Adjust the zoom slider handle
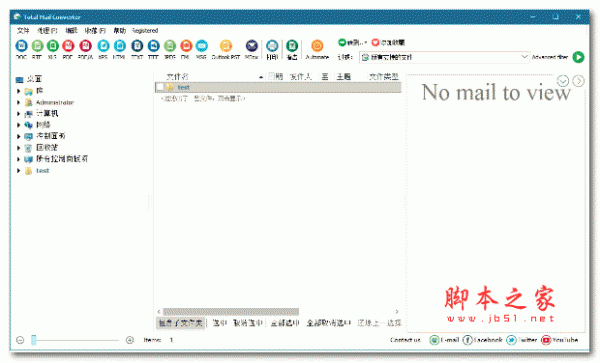 34,340
